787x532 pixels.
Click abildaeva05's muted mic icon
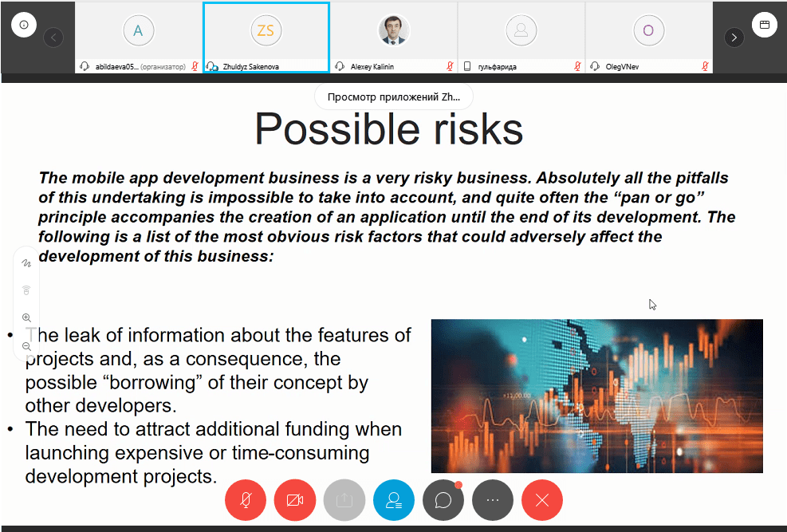click(x=195, y=66)
